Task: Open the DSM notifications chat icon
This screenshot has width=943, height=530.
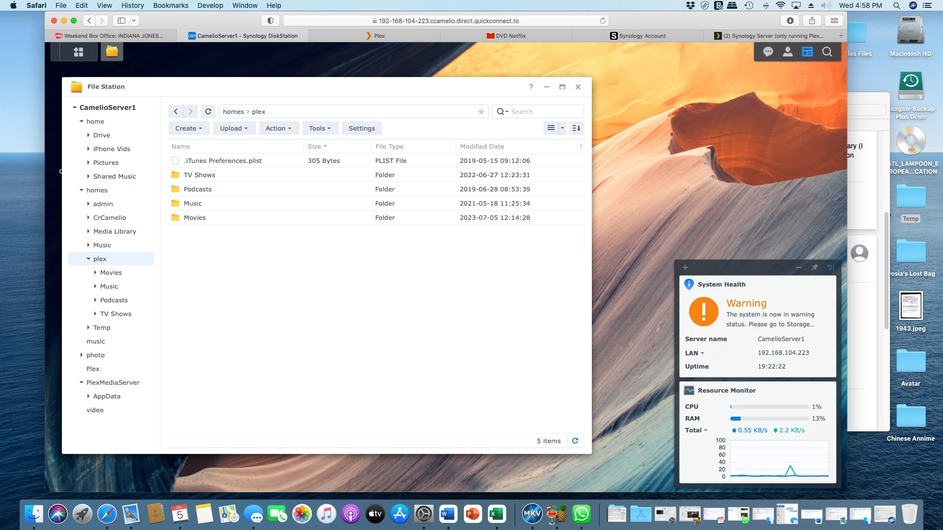Action: click(x=768, y=52)
